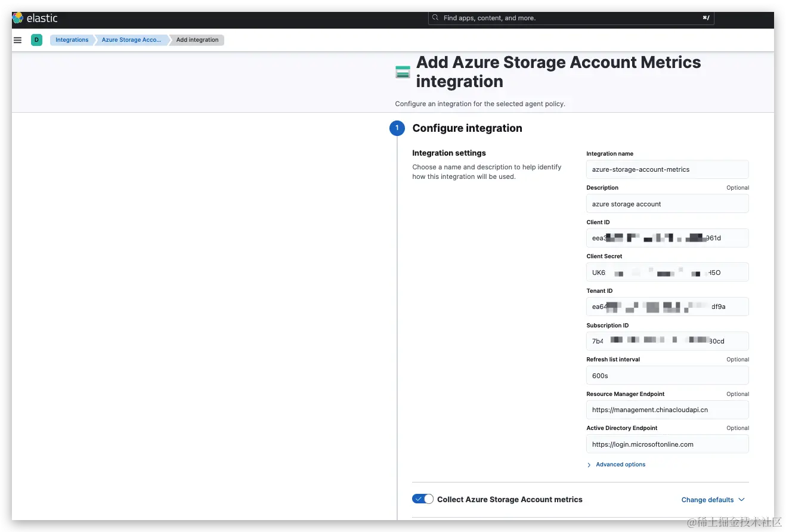Viewport: 786px width, 532px height.
Task: Click the Azure Storage integration icon
Action: click(403, 72)
